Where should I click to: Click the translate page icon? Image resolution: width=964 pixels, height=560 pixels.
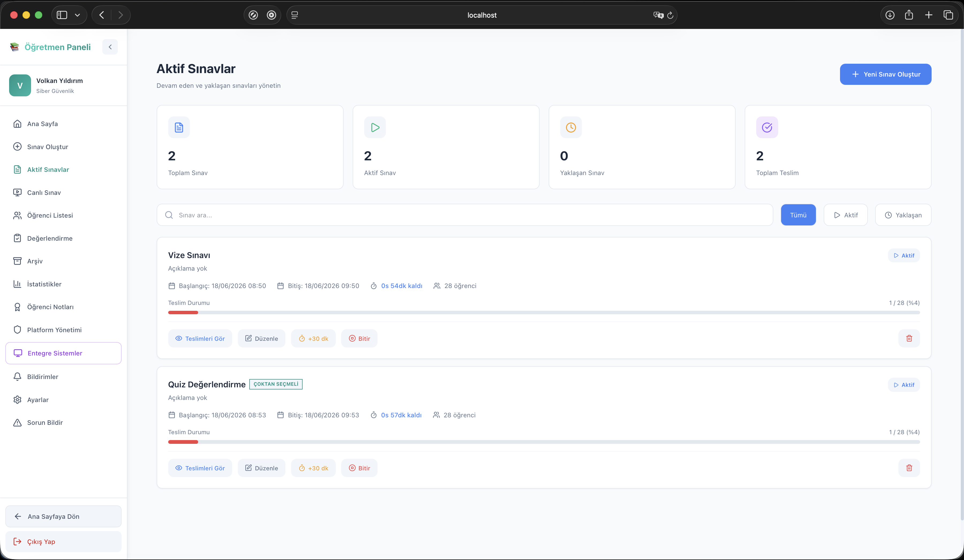pos(658,15)
